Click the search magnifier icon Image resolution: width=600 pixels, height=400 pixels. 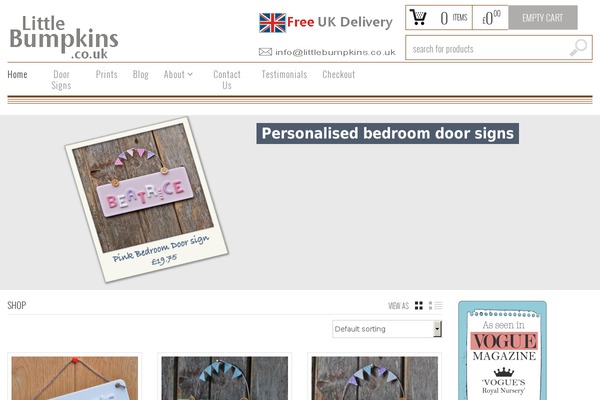[x=578, y=48]
